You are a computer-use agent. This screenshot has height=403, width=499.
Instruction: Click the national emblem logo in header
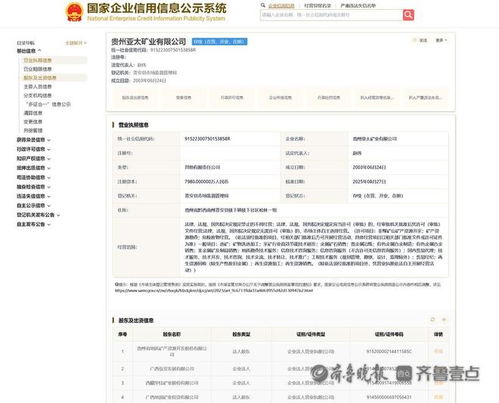tap(74, 12)
